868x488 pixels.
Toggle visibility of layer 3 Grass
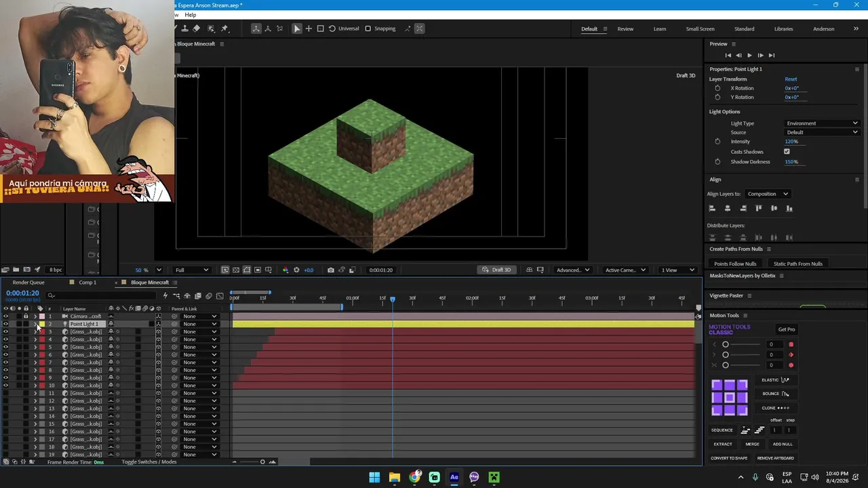coord(5,332)
